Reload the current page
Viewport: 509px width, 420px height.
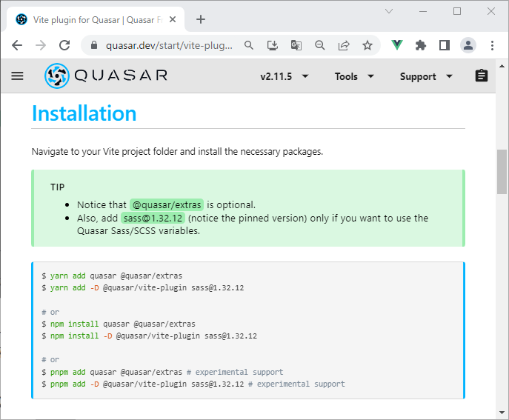[x=64, y=45]
